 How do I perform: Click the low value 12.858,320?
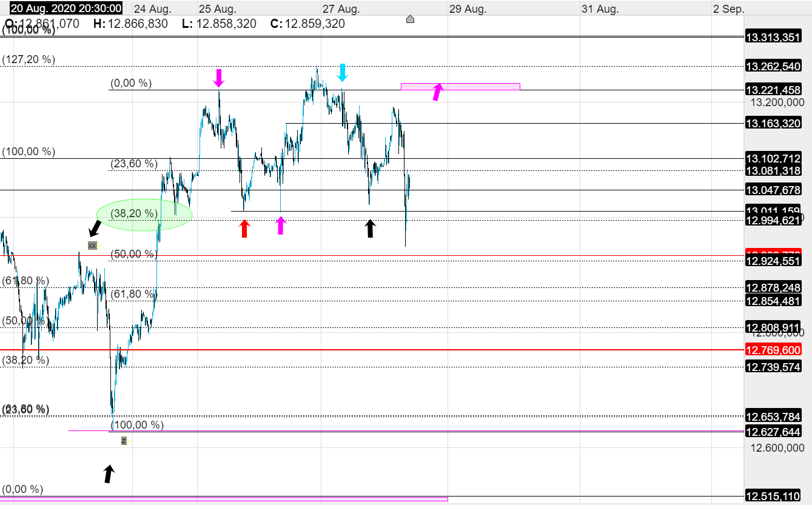click(226, 24)
